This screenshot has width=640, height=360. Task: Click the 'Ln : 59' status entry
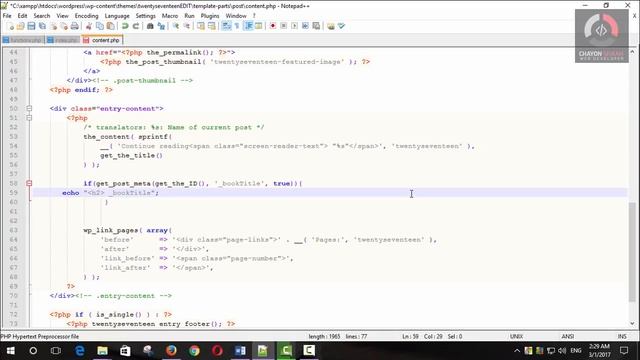pyautogui.click(x=410, y=337)
